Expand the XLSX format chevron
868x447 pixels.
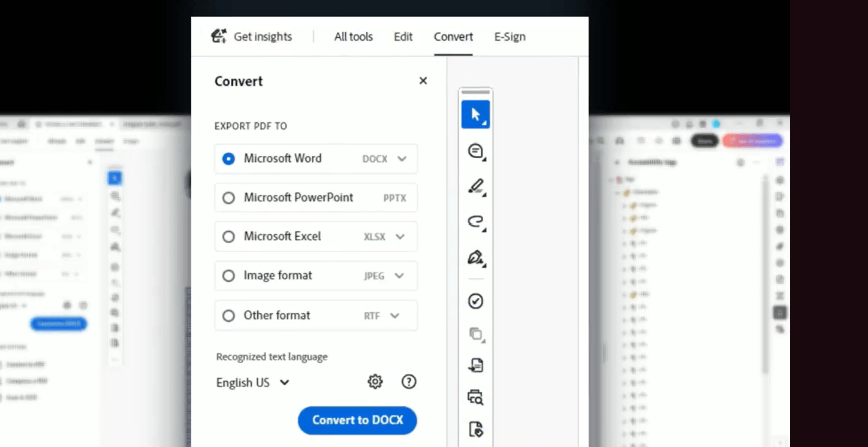pos(400,237)
